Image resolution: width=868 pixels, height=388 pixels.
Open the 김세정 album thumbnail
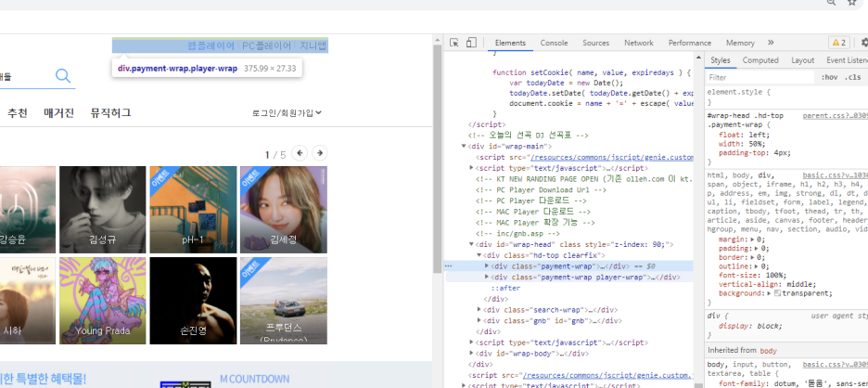[284, 210]
